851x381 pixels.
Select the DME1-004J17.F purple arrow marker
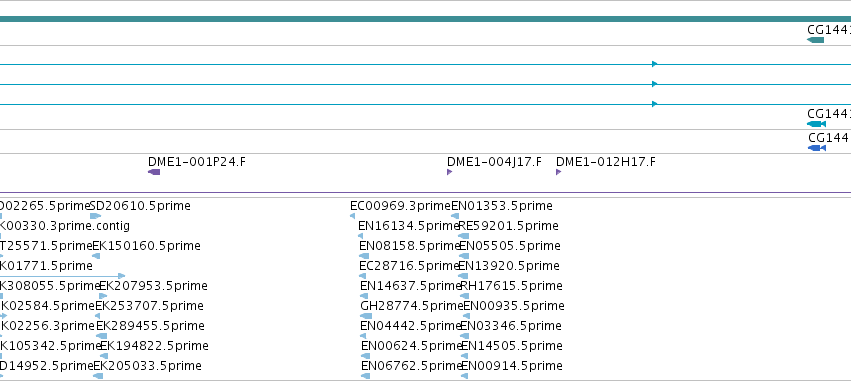coord(449,172)
